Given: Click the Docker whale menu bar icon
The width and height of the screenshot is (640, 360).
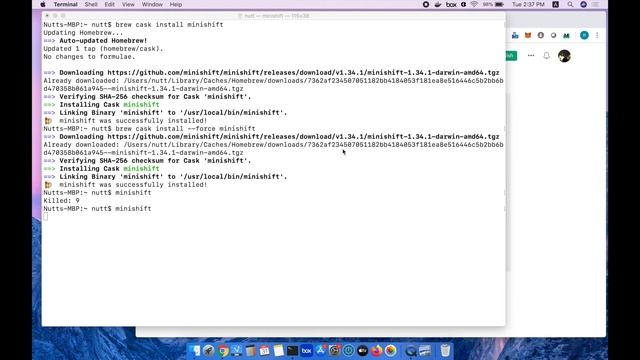Looking at the screenshot, I should [x=438, y=4].
